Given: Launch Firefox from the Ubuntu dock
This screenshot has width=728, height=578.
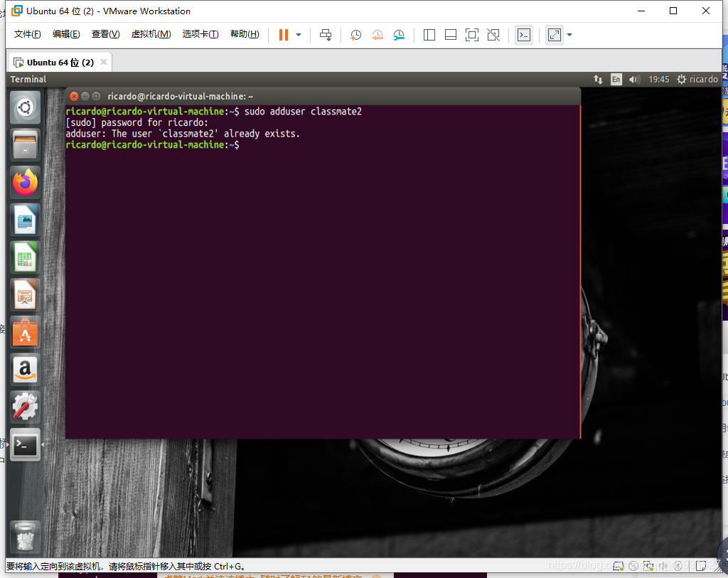Looking at the screenshot, I should point(25,183).
